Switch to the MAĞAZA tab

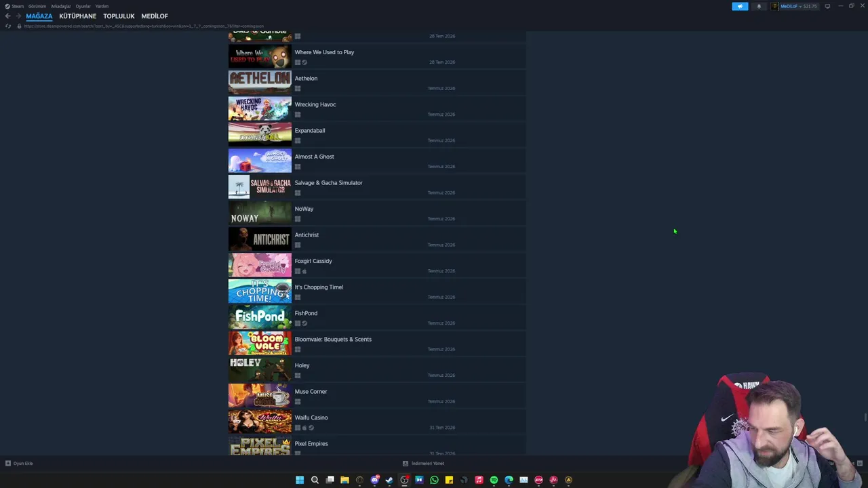[x=39, y=16]
